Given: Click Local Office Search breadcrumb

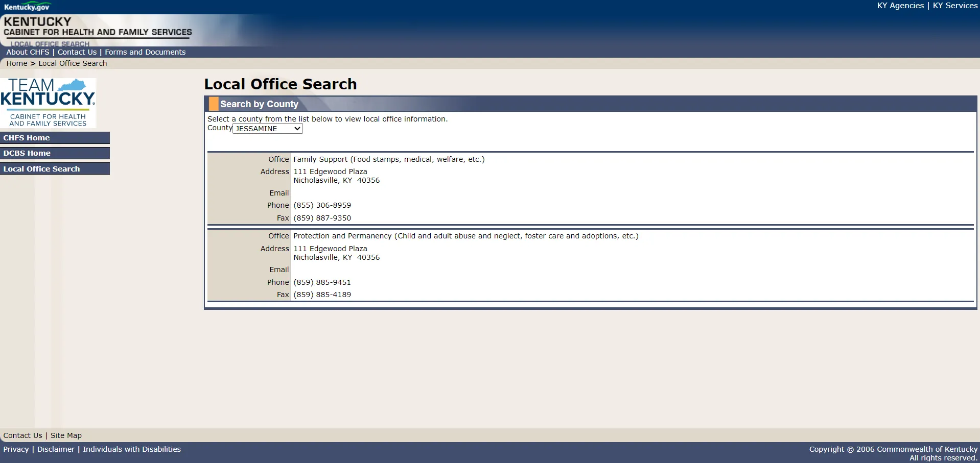Looking at the screenshot, I should click(x=73, y=63).
